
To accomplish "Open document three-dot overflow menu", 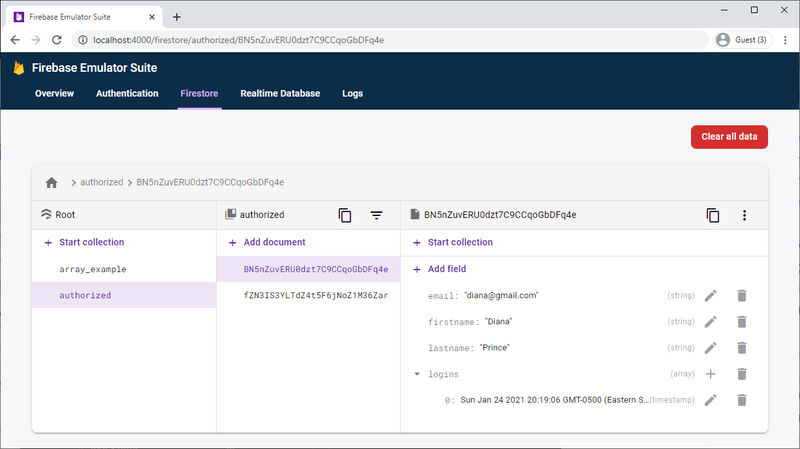I will click(744, 215).
